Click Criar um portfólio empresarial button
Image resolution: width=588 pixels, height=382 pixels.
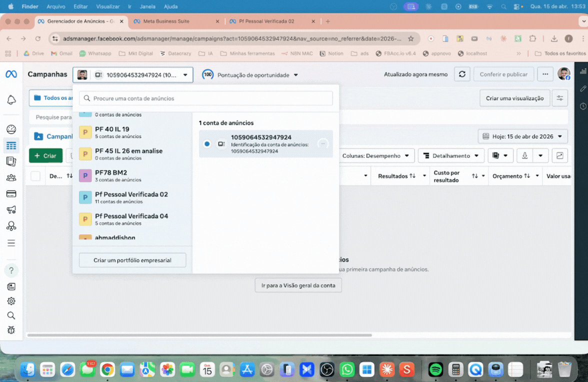(x=132, y=260)
